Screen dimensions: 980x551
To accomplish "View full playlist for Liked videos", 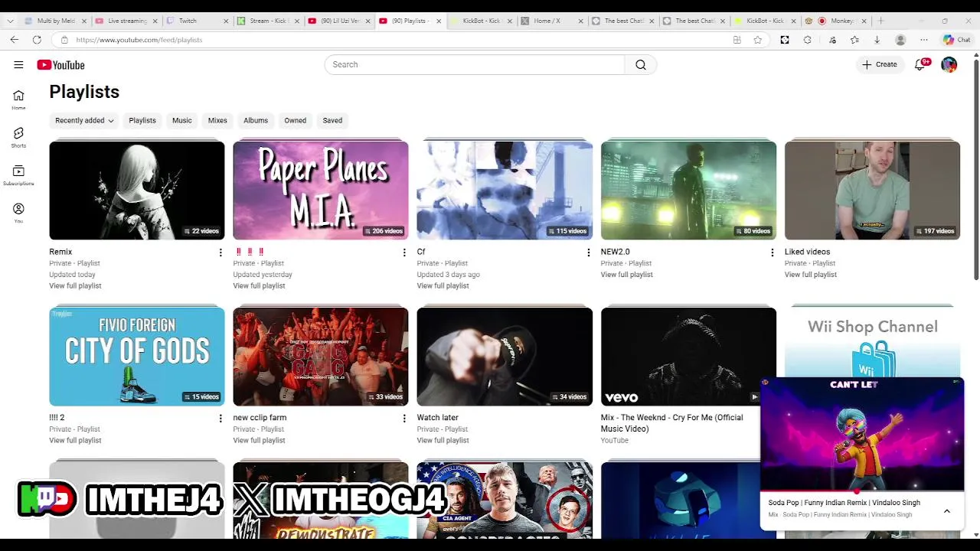I will (810, 275).
